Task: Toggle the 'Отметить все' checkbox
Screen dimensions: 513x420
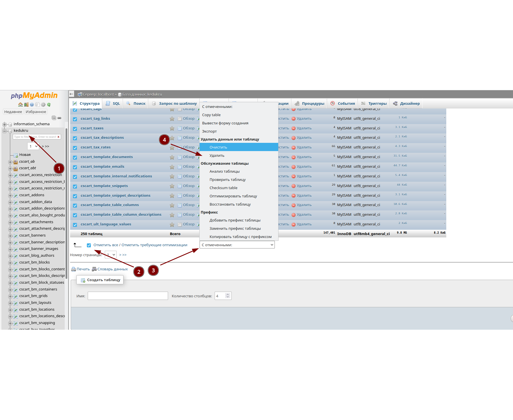Action: click(x=89, y=245)
